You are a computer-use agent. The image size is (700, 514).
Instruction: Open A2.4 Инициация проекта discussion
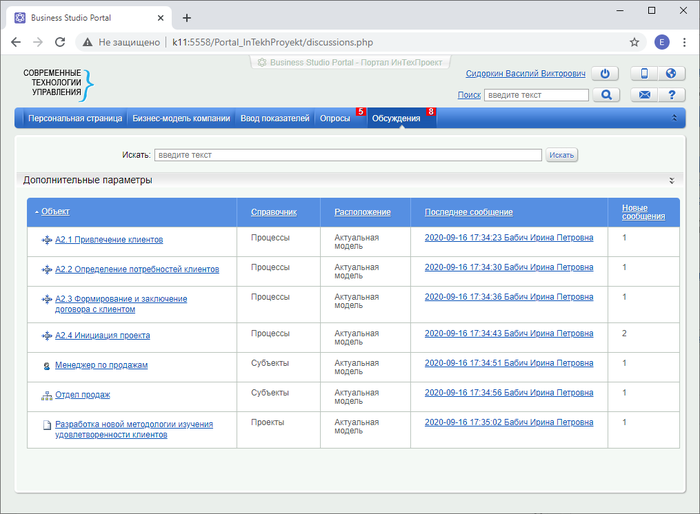coord(102,335)
